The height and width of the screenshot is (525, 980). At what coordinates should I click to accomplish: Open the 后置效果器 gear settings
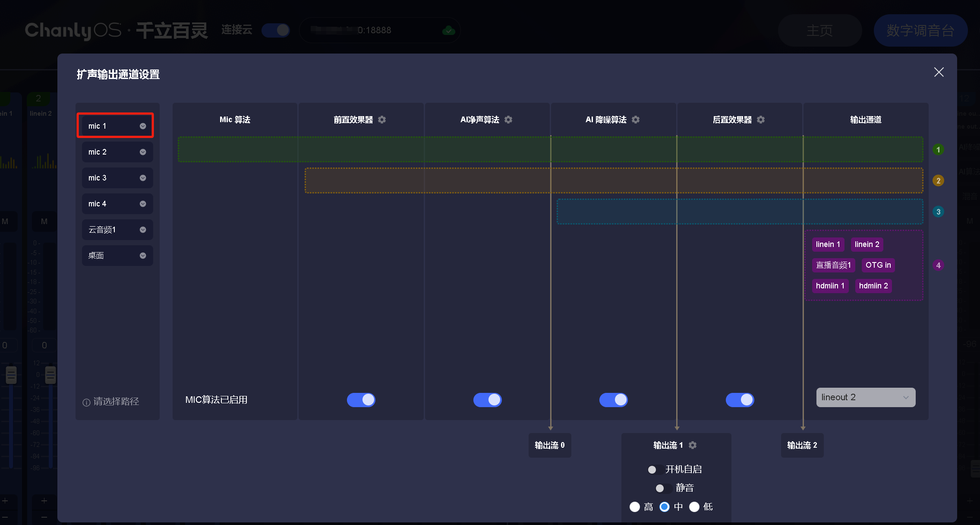[x=761, y=120]
